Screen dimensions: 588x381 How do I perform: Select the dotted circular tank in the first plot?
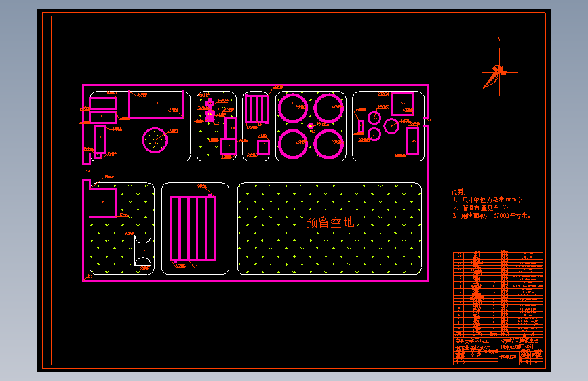click(x=155, y=140)
